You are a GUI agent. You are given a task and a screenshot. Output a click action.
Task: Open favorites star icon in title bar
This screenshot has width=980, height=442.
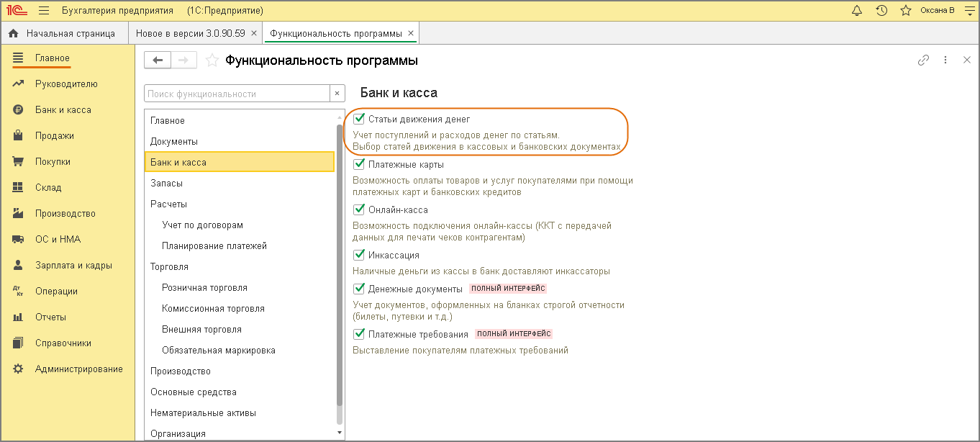[x=906, y=11]
